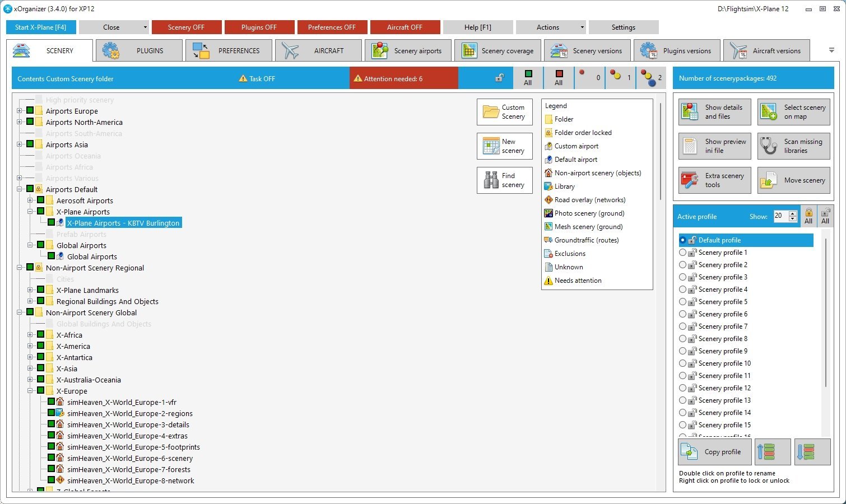Image resolution: width=846 pixels, height=504 pixels.
Task: Switch to the PLUGINS tab
Action: (140, 50)
